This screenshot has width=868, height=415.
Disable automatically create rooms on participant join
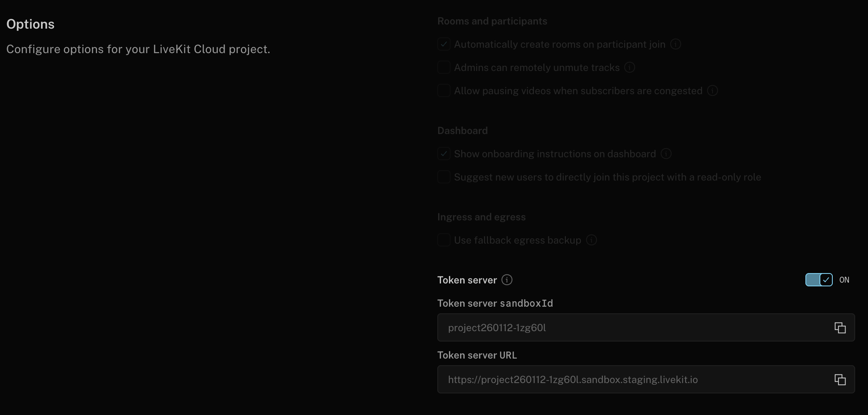pyautogui.click(x=444, y=44)
